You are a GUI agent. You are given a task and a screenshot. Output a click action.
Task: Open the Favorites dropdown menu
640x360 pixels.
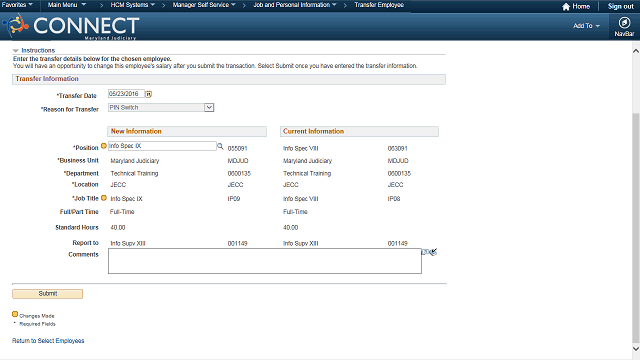(x=17, y=5)
